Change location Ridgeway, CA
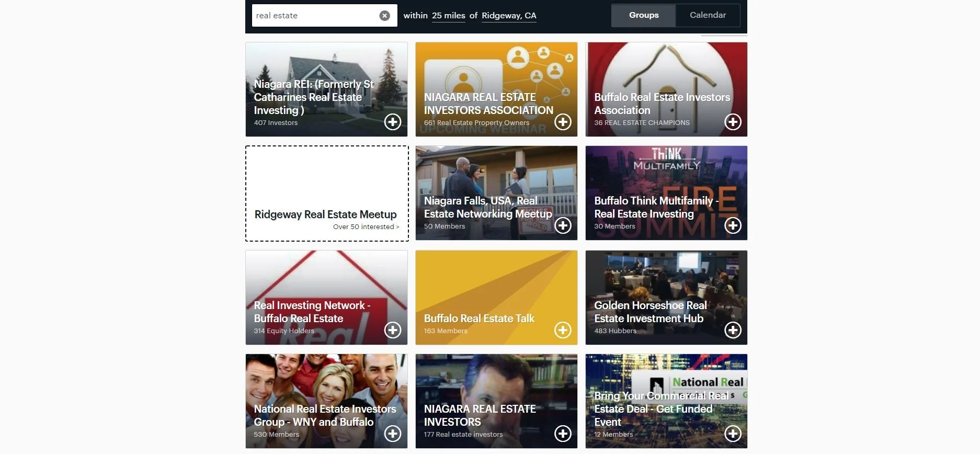The width and height of the screenshot is (980, 454). [x=509, y=16]
